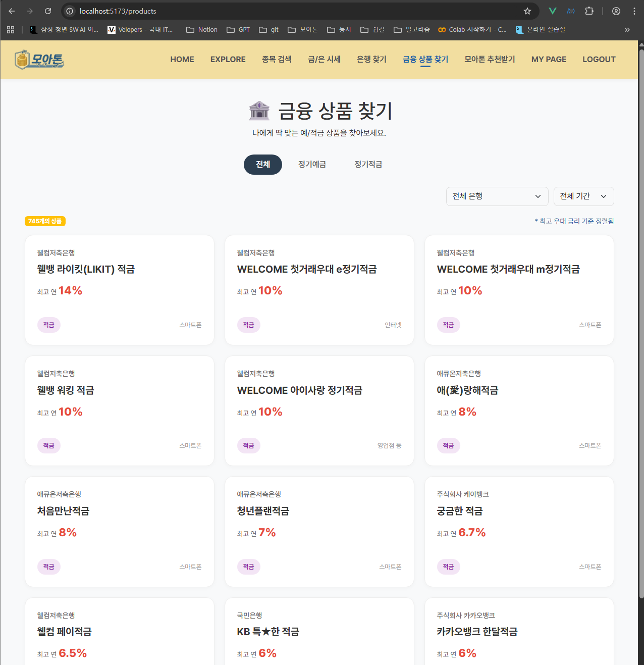Show more bookmarks with double chevron
The height and width of the screenshot is (665, 644).
(x=627, y=30)
